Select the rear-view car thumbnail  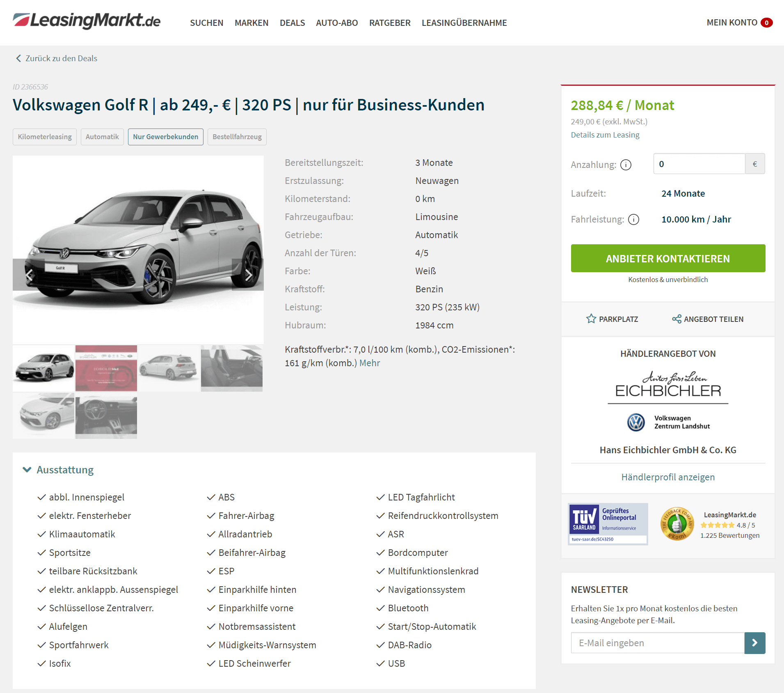[169, 368]
